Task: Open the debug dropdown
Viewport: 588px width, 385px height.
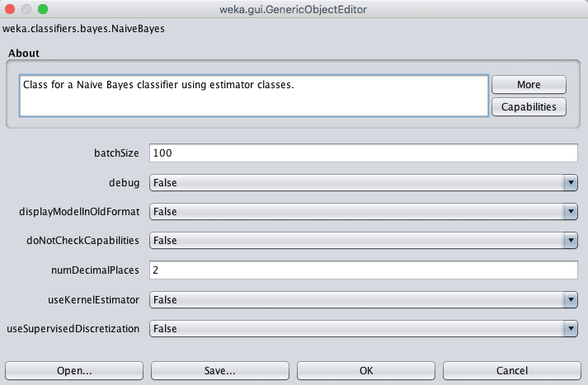Action: pos(364,182)
